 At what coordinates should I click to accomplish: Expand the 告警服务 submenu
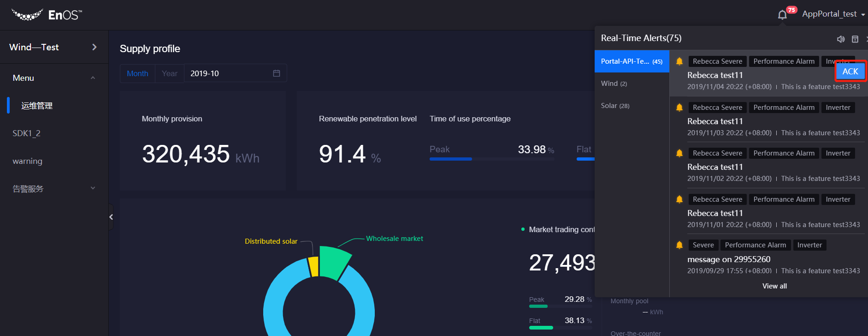point(93,188)
